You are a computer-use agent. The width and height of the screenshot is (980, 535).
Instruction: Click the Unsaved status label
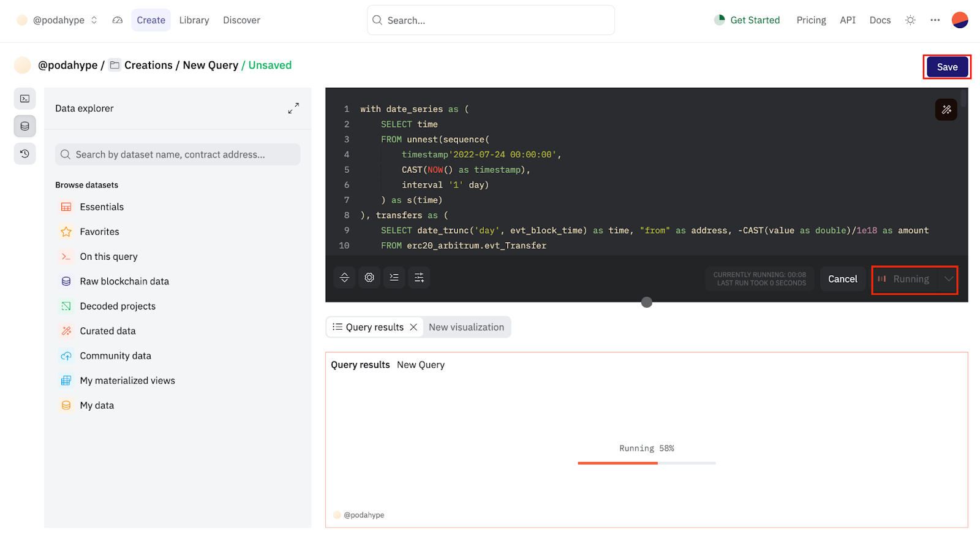[x=270, y=65]
